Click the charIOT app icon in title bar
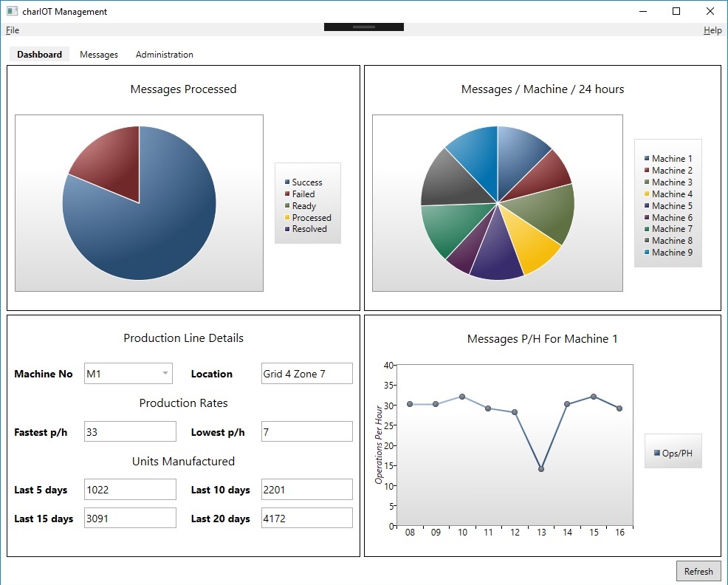This screenshot has height=585, width=728. click(12, 11)
